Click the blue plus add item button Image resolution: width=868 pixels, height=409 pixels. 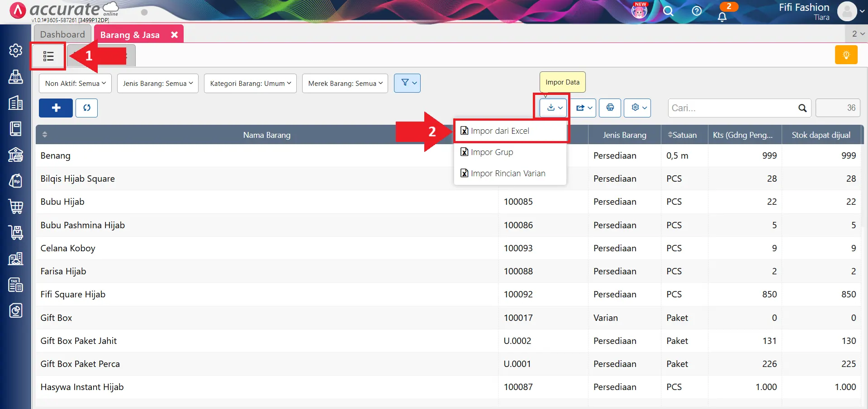coord(56,108)
